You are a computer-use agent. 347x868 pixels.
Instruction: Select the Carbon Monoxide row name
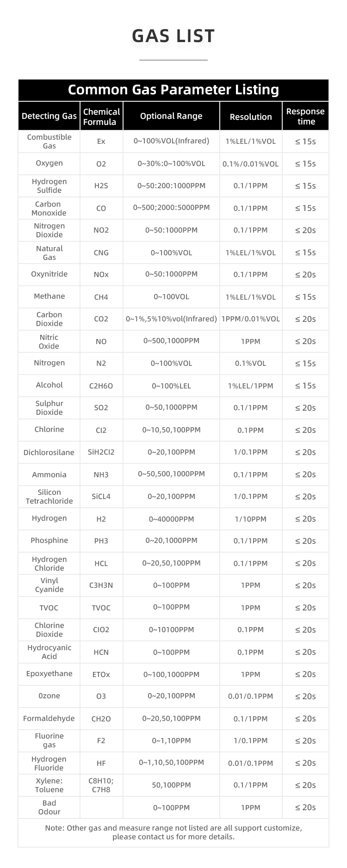(49, 209)
